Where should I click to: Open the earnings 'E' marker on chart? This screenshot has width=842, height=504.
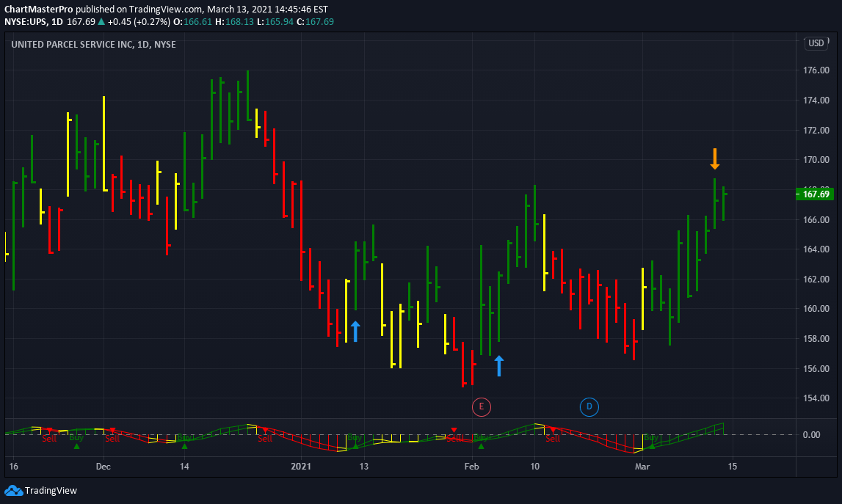[481, 406]
